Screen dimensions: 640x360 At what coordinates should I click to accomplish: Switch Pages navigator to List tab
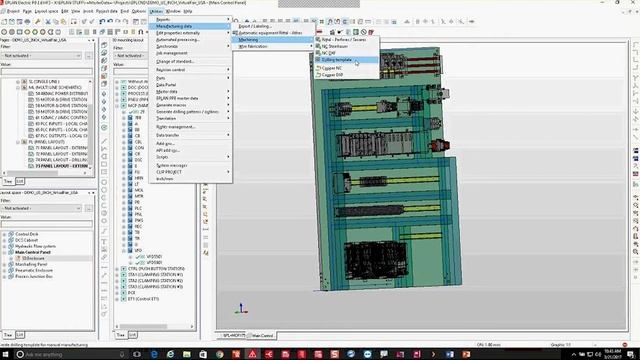(20, 181)
